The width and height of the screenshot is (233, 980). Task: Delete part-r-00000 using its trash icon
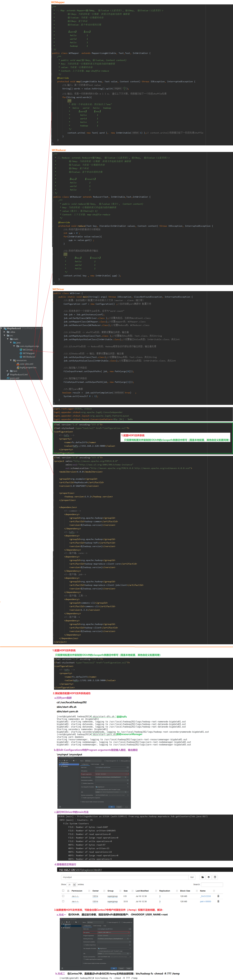(218, 901)
